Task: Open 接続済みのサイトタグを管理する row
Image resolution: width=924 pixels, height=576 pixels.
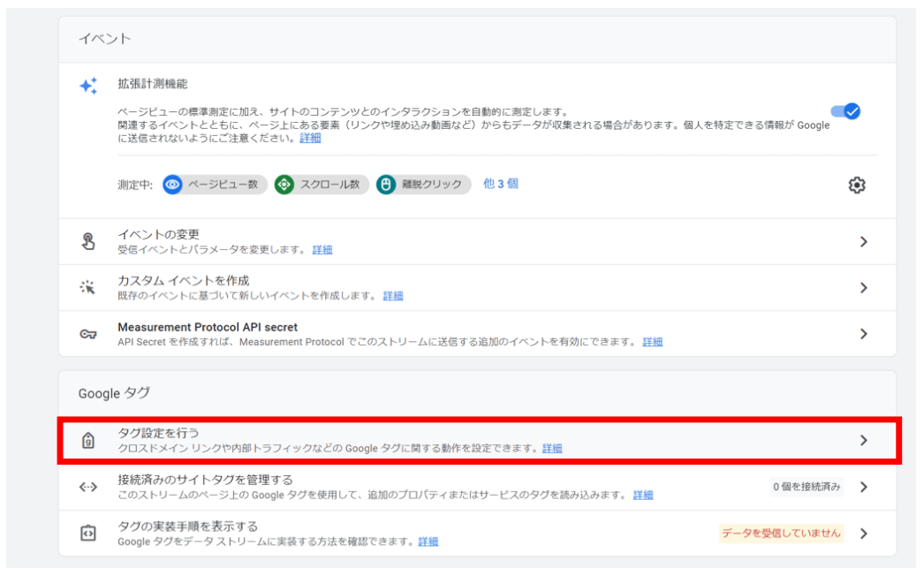Action: (x=477, y=487)
